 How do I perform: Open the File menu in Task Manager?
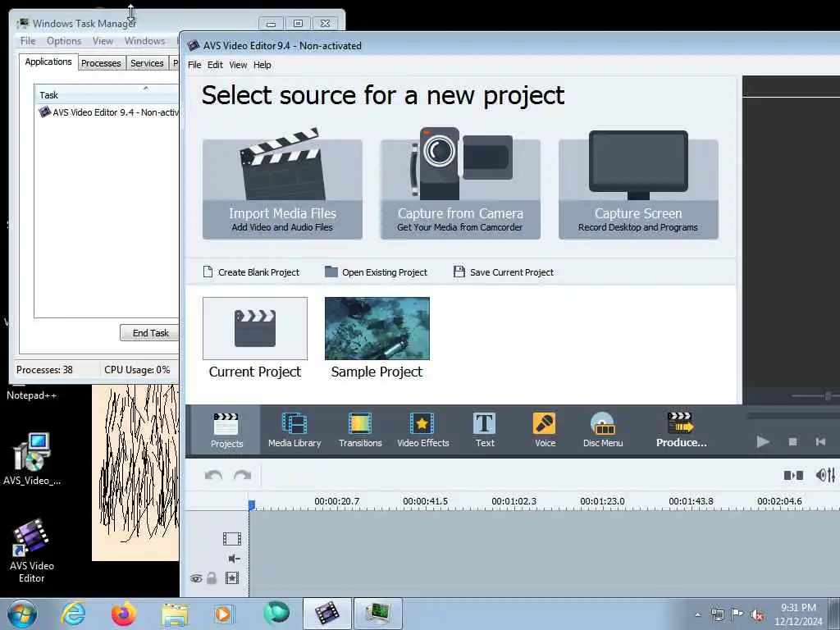(28, 41)
